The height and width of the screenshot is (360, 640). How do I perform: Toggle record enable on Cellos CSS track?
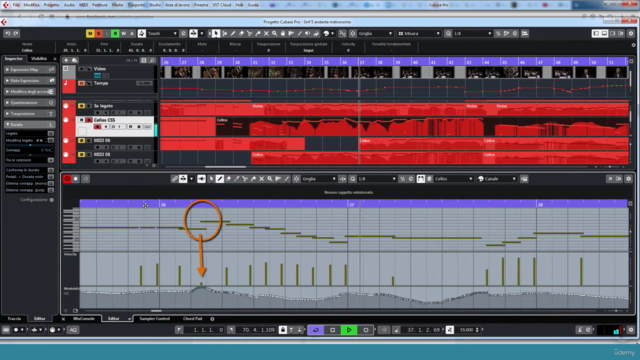tap(97, 127)
